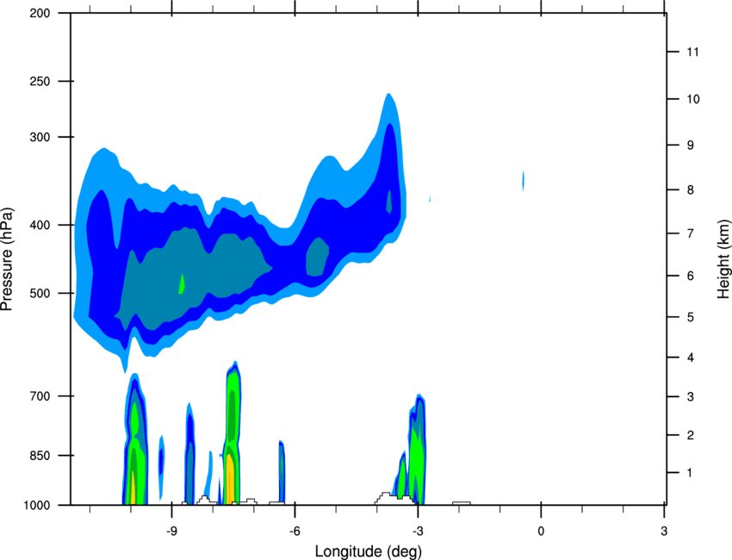The width and height of the screenshot is (732, 560).
Task: Click the 'Height (km)' axis title
Action: tap(723, 259)
